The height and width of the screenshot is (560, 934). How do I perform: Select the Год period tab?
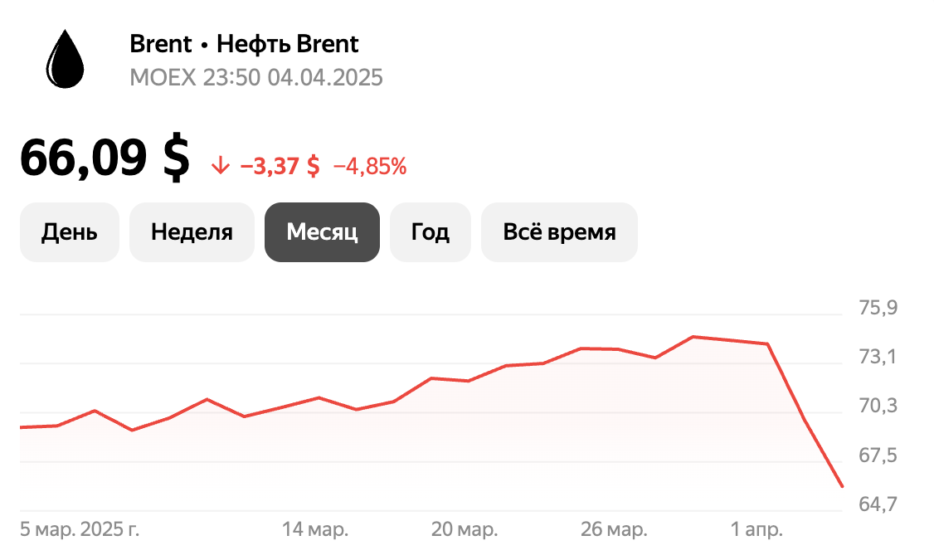click(430, 232)
